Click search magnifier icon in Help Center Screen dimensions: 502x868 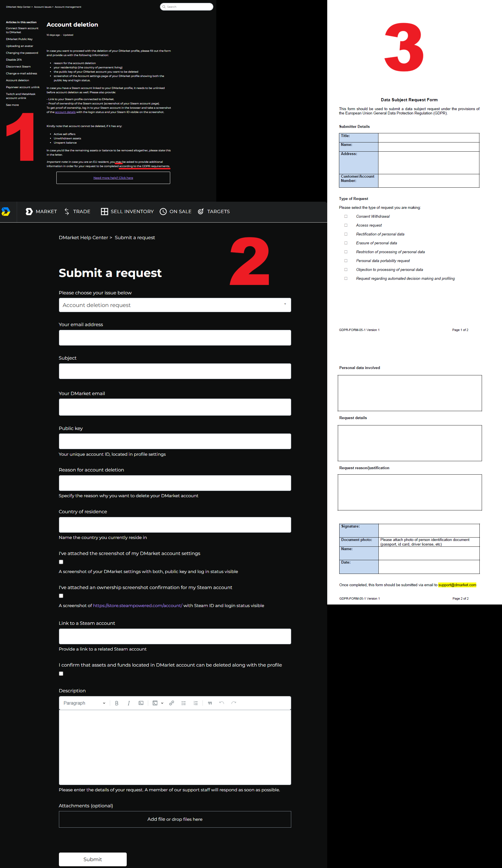click(164, 7)
